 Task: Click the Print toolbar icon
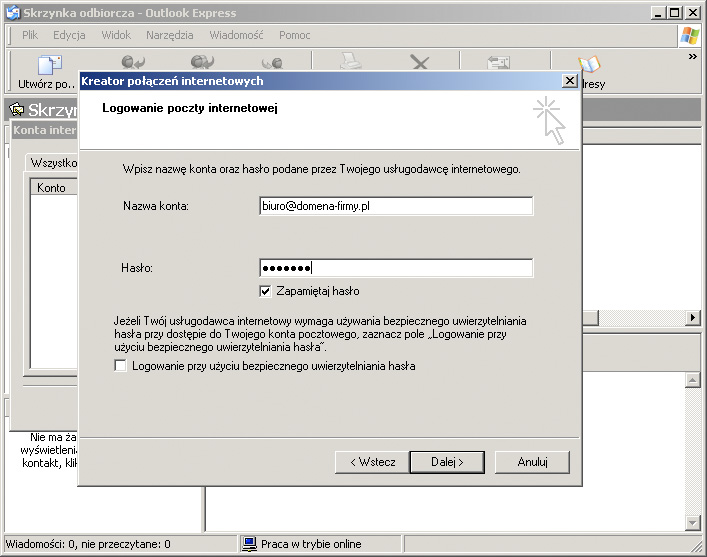click(350, 61)
